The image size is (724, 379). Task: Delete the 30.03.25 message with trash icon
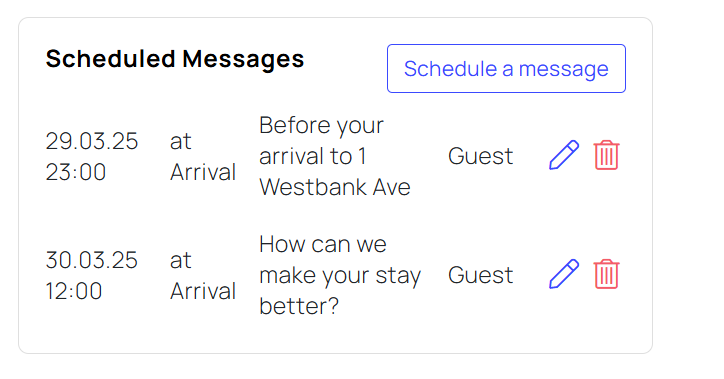click(606, 274)
